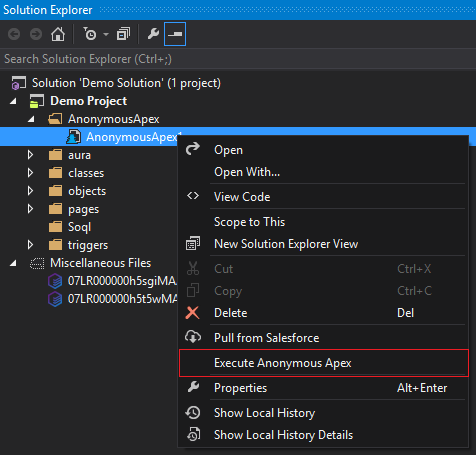Choose Open from the context menu
The width and height of the screenshot is (476, 455).
click(x=323, y=150)
